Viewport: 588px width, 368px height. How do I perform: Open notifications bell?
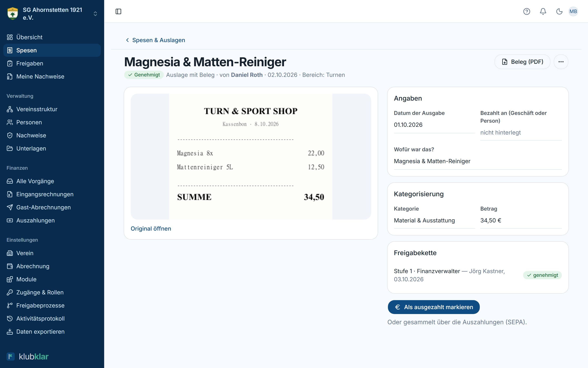pyautogui.click(x=543, y=11)
